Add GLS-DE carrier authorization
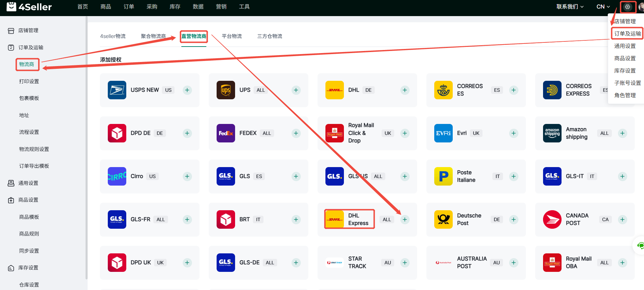Image resolution: width=644 pixels, height=290 pixels. 296,263
